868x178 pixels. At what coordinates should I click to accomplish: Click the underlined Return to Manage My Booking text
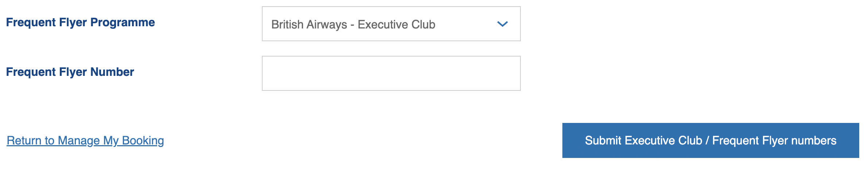click(x=85, y=140)
